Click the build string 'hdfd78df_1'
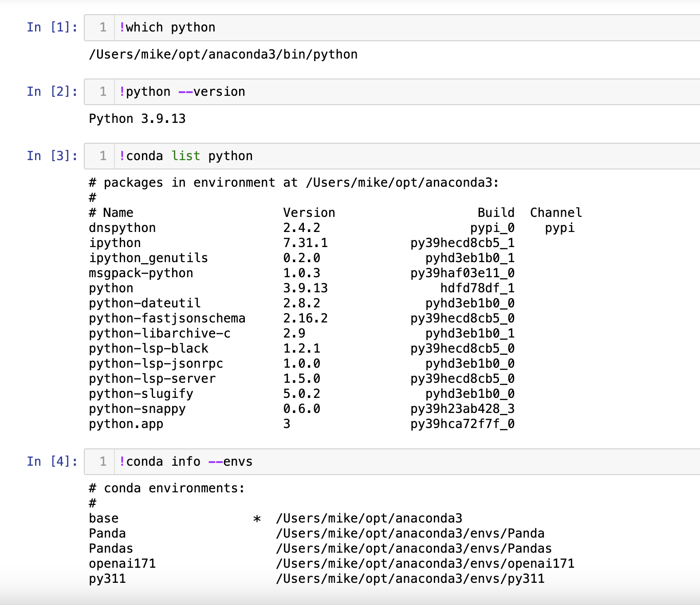The height and width of the screenshot is (605, 700). (477, 288)
